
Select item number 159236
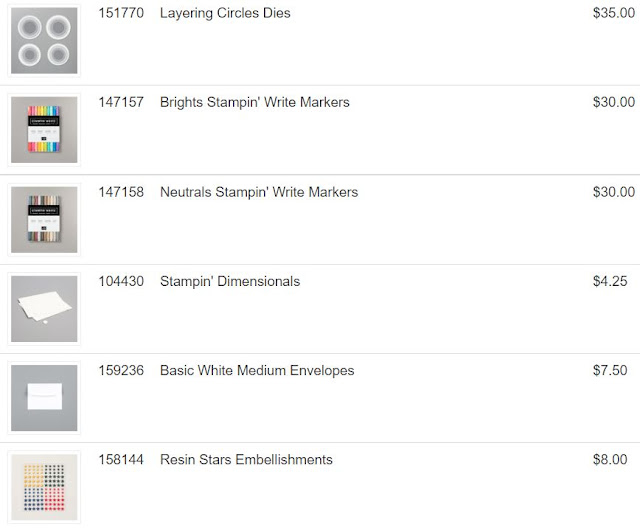[x=121, y=370]
